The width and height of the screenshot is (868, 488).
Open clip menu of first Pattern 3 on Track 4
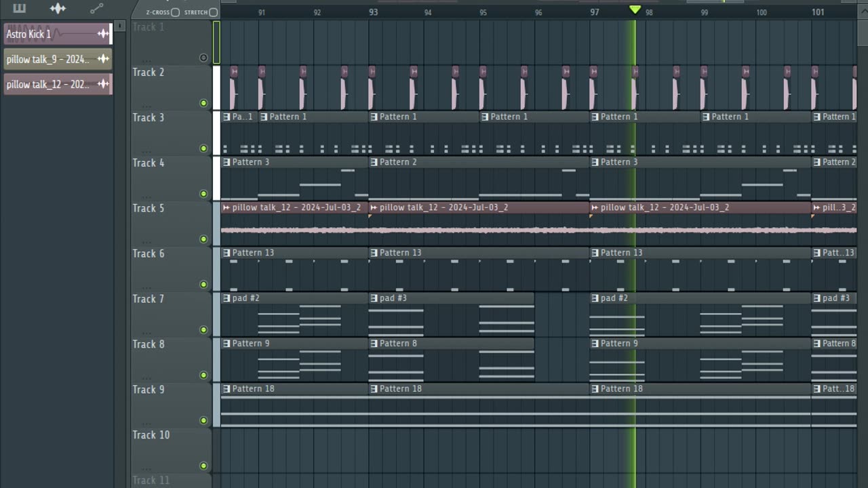[x=226, y=162]
